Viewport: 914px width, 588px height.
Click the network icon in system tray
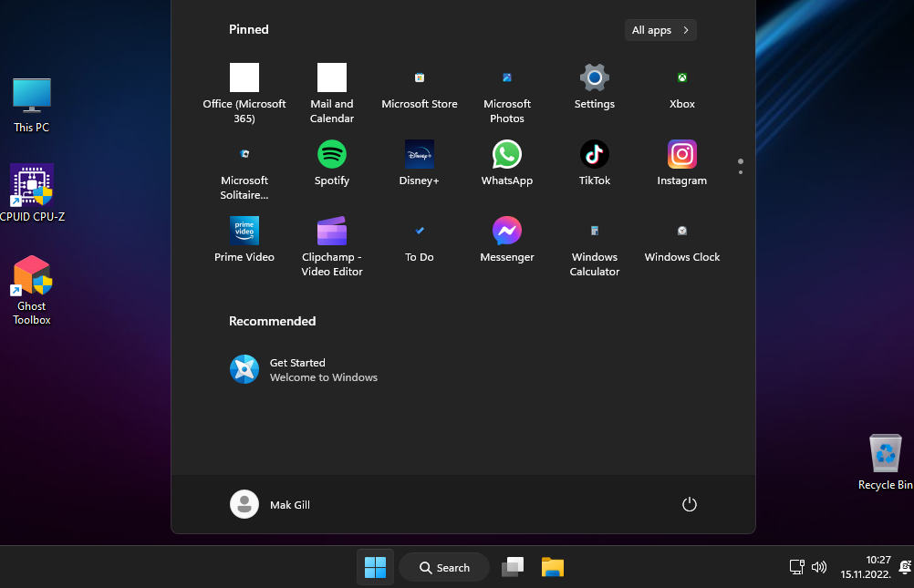(797, 566)
